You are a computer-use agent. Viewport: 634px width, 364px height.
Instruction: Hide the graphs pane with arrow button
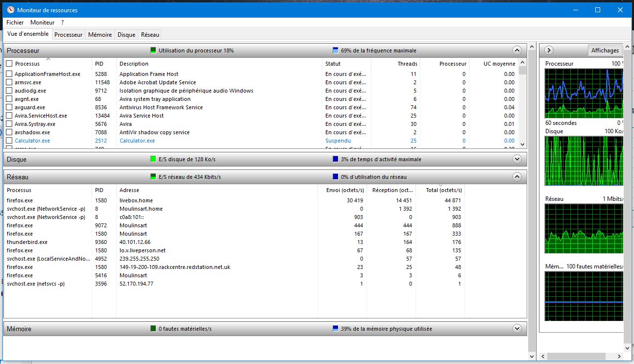(549, 50)
